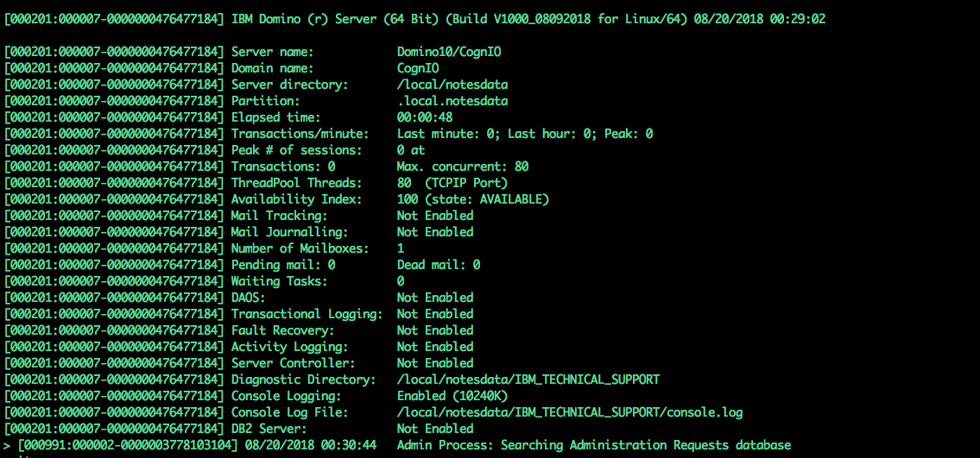Click the ThreadPool Threads TCPIP Port value
Viewport: 980px width, 458px height.
pos(452,183)
